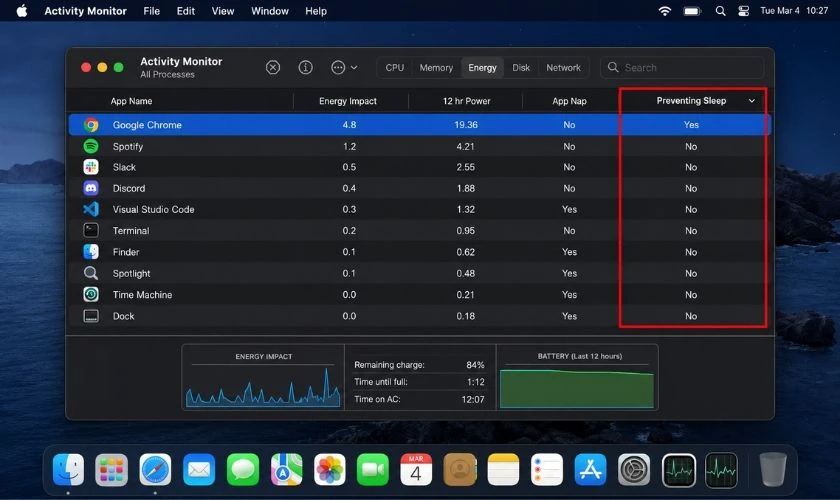Click Chrome's Preventing Sleep value Yes

[691, 125]
